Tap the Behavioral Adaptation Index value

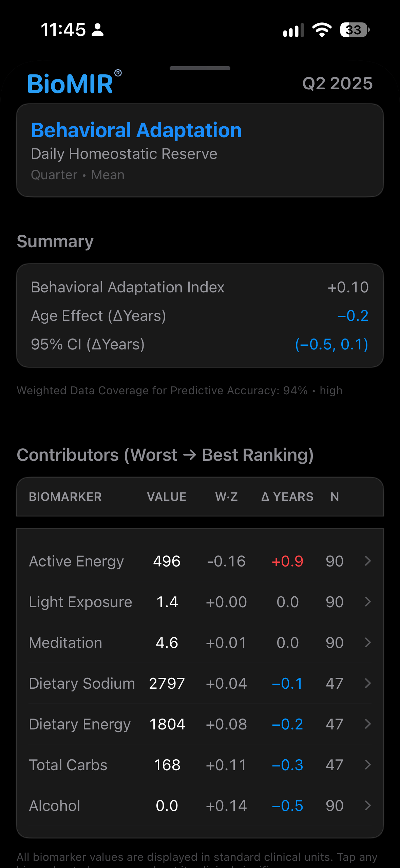point(348,287)
